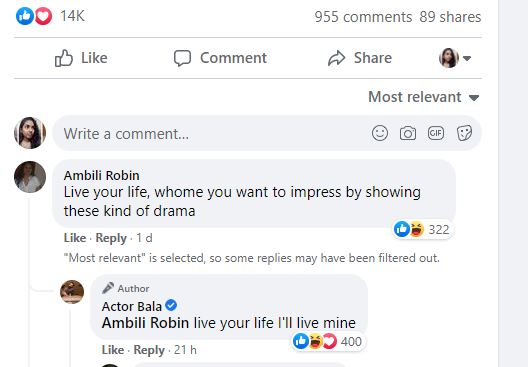Like the post with thumbs-up button

pyautogui.click(x=81, y=58)
